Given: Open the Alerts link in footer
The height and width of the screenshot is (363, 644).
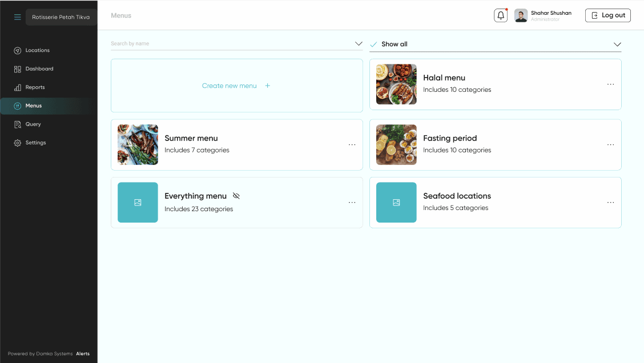Looking at the screenshot, I should [x=83, y=353].
